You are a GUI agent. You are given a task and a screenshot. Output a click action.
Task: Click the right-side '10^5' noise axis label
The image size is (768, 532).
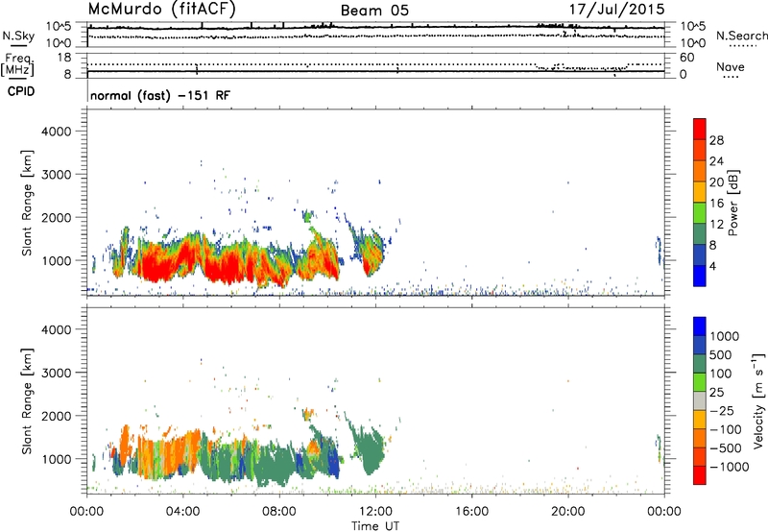click(x=693, y=26)
